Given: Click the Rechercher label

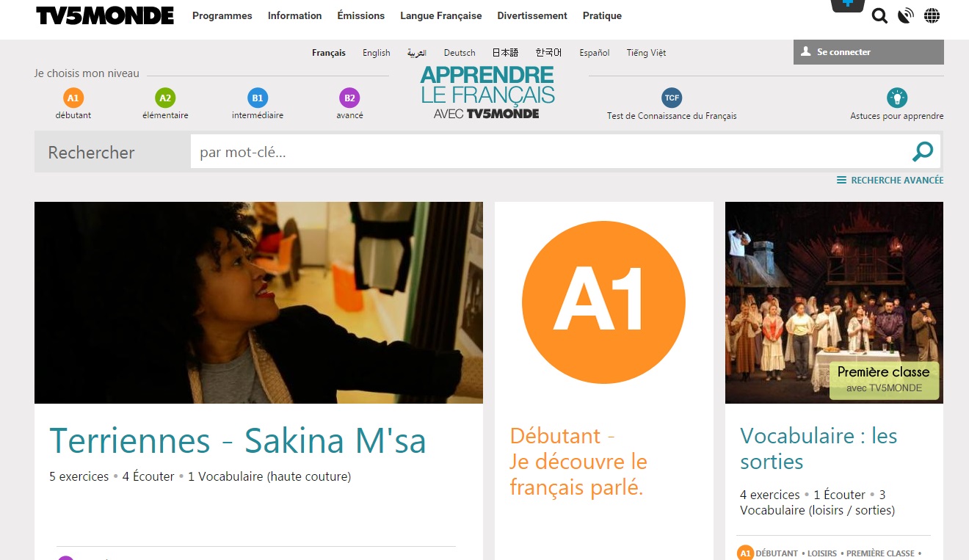Looking at the screenshot, I should pos(91,153).
